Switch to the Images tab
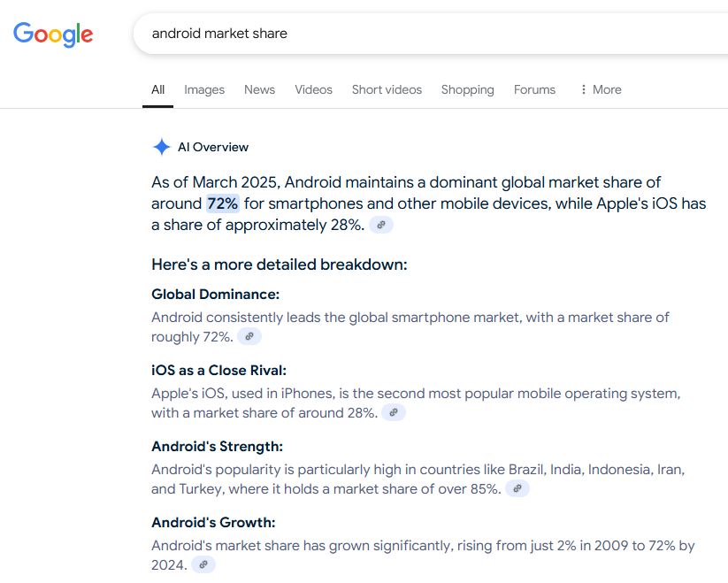This screenshot has height=583, width=728. pos(204,89)
